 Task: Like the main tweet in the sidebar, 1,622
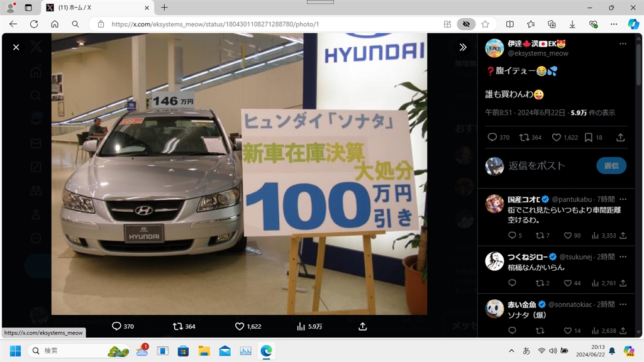point(565,138)
